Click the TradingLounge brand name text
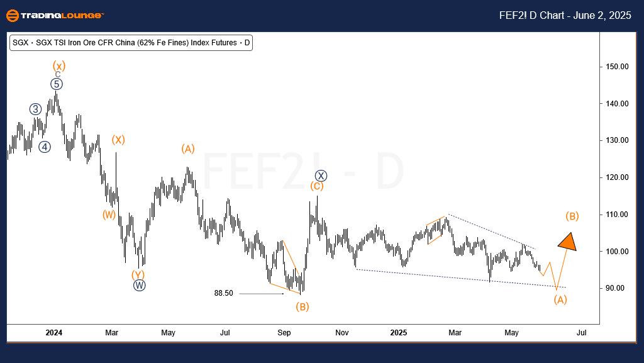Viewport: 644px width, 363px height. coord(64,15)
